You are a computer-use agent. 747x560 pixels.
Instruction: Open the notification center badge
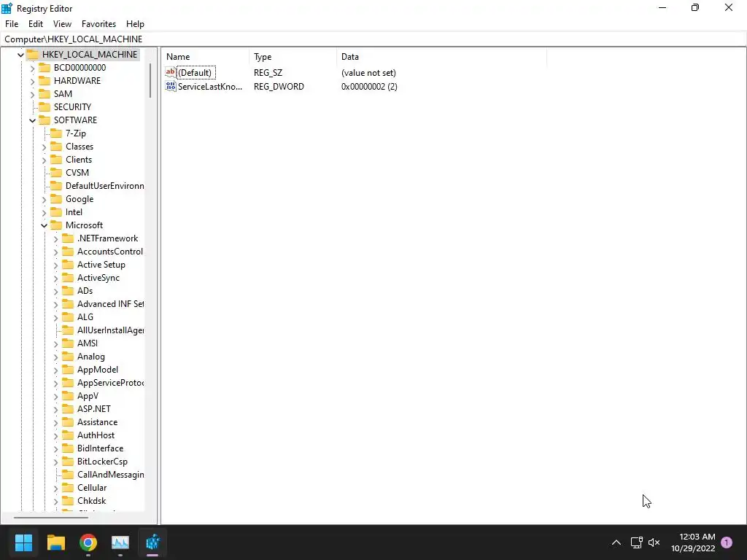(x=727, y=542)
